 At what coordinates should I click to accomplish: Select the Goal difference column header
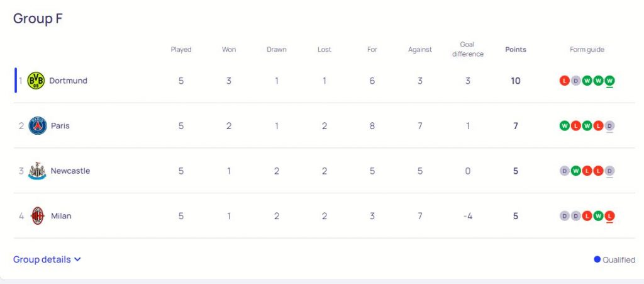468,49
